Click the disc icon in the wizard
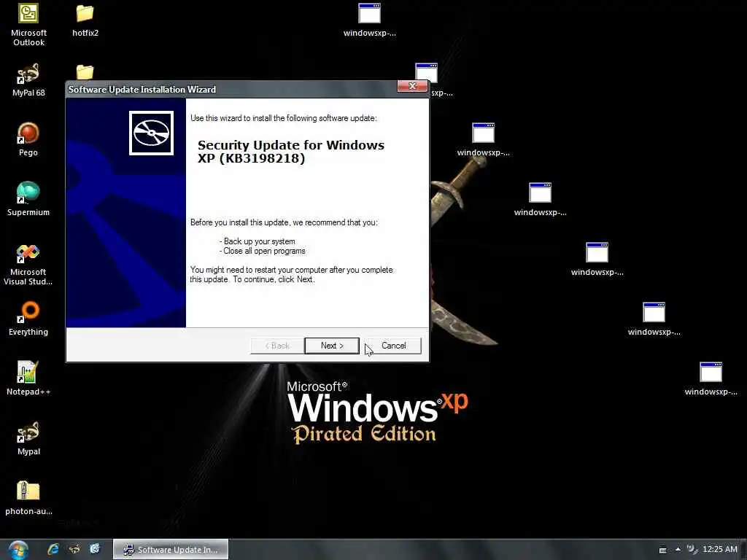The height and width of the screenshot is (560, 747). [x=152, y=133]
